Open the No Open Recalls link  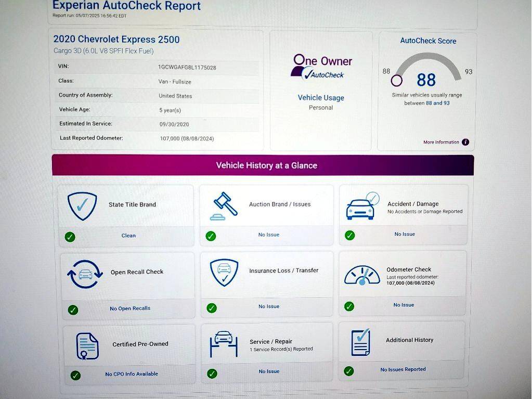pyautogui.click(x=130, y=308)
